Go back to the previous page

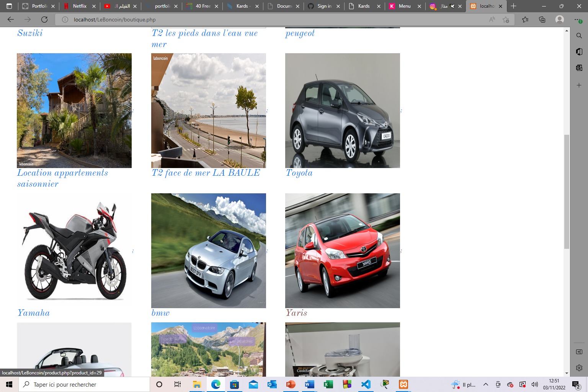tap(11, 20)
